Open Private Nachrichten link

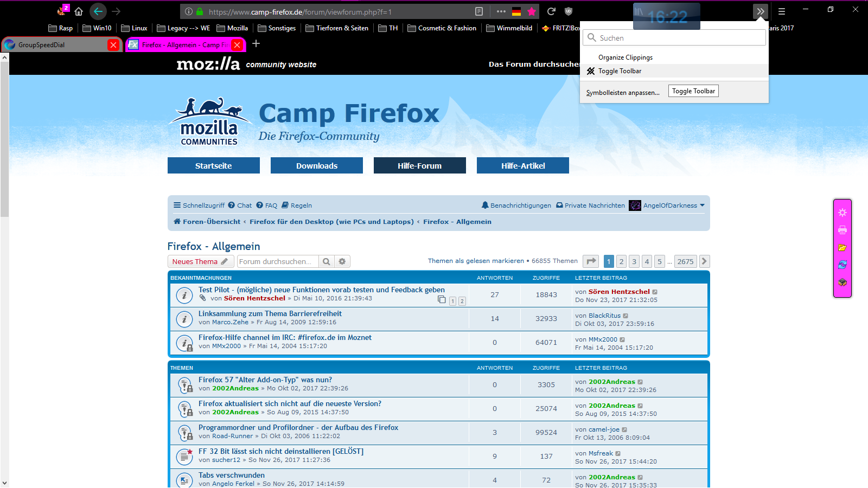tap(591, 206)
